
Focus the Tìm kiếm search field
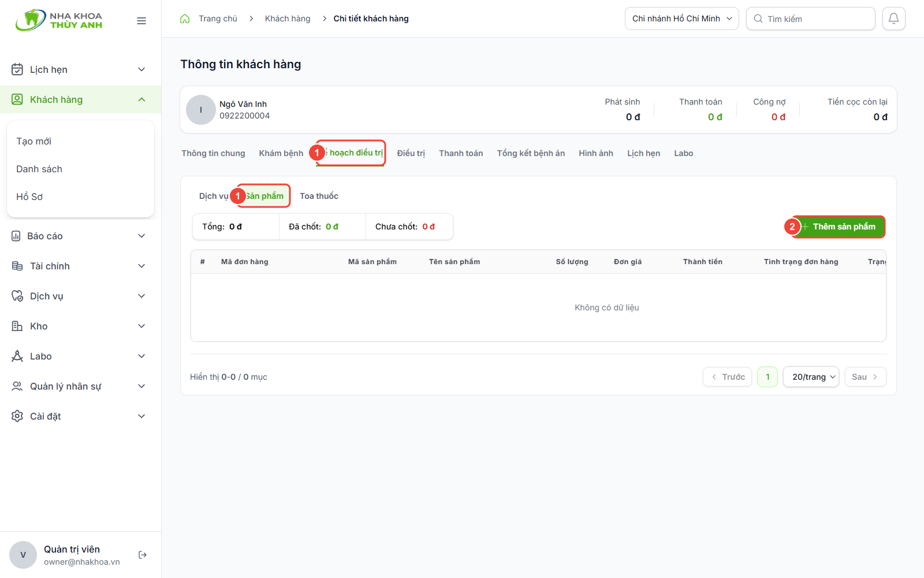point(811,18)
